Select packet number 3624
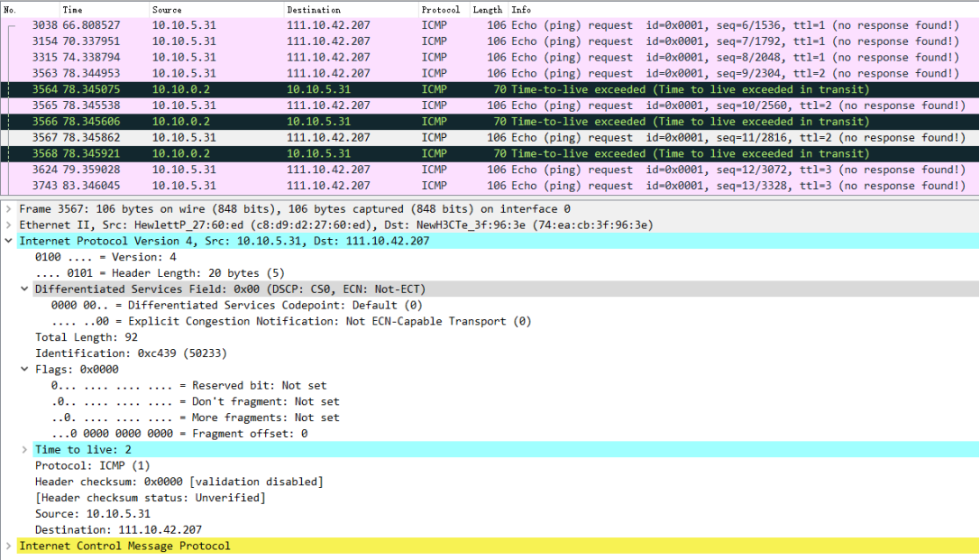Screen dimensions: 980x560 pos(490,170)
